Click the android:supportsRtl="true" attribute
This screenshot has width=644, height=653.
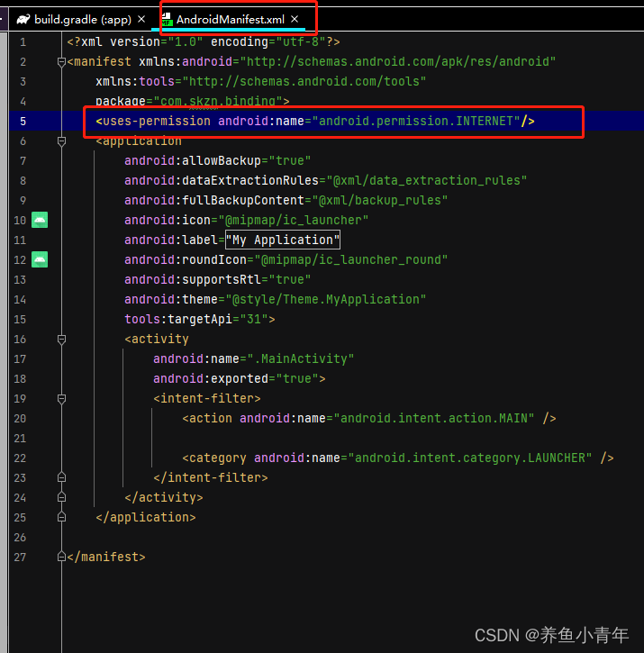click(x=217, y=279)
